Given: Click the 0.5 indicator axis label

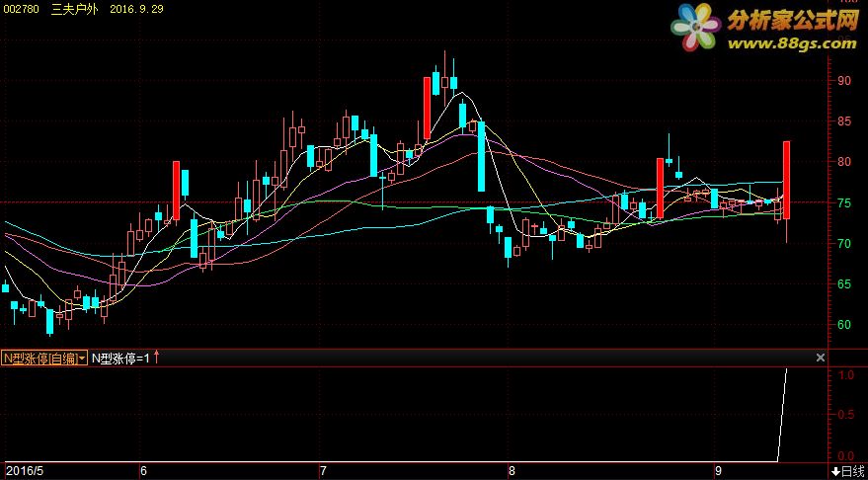Looking at the screenshot, I should [x=845, y=415].
